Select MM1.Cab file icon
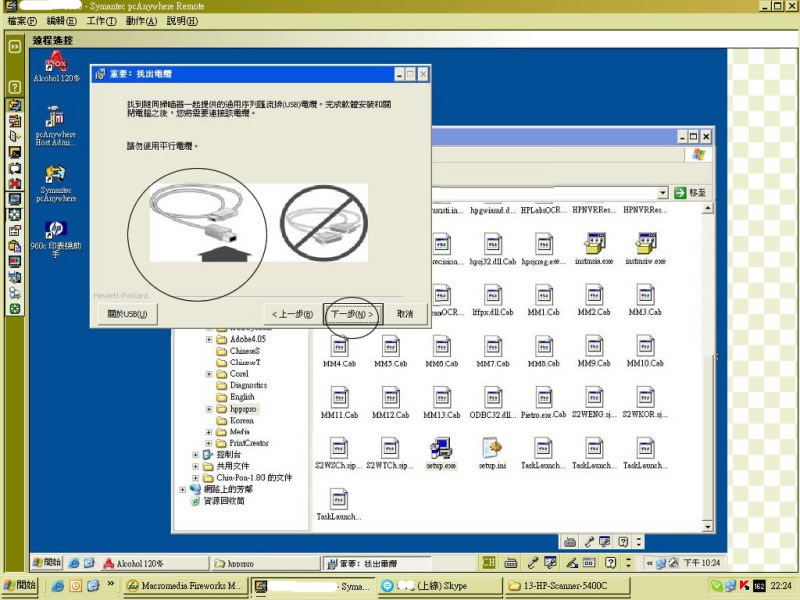 click(x=543, y=300)
